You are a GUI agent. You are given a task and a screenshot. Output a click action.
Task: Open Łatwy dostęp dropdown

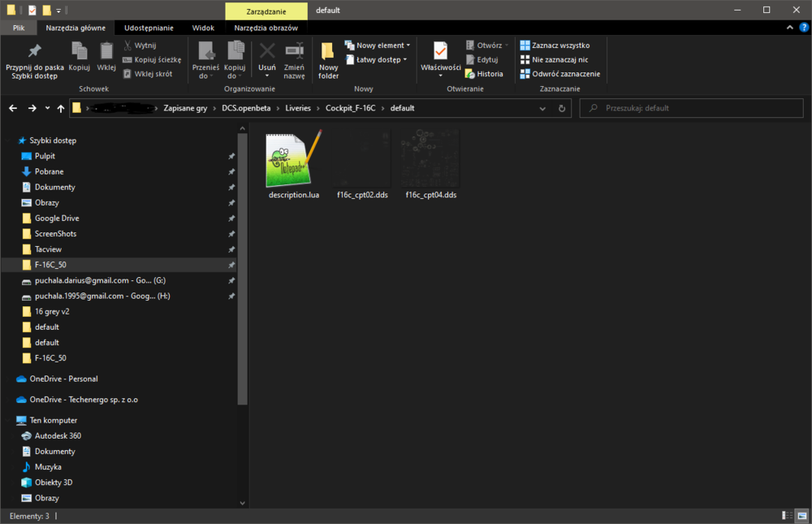point(376,59)
